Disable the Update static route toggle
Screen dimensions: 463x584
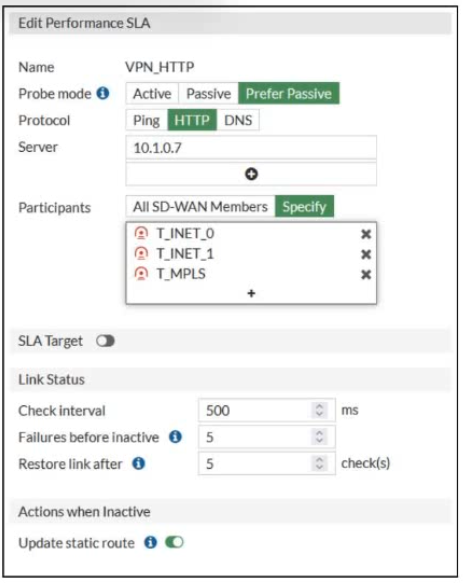174,542
